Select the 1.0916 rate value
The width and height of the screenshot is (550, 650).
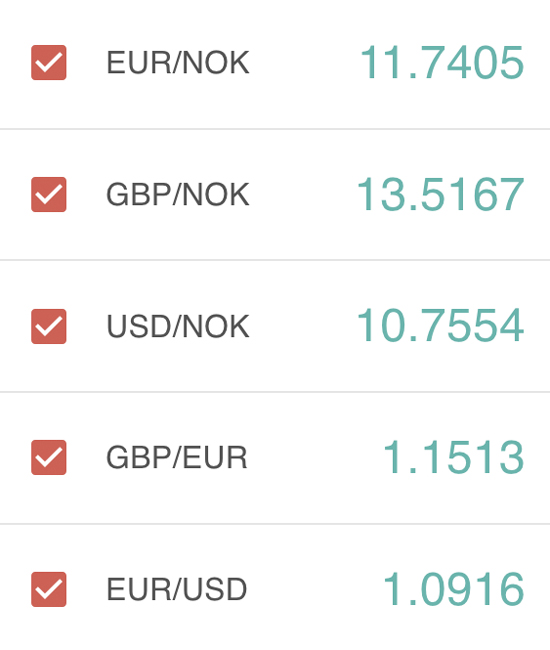click(x=453, y=589)
